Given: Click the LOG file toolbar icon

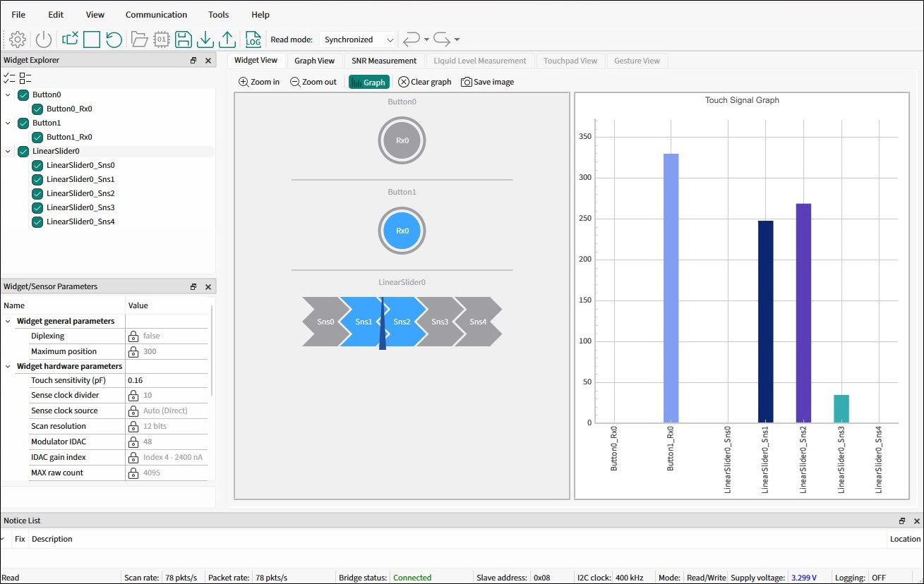Looking at the screenshot, I should pyautogui.click(x=253, y=39).
